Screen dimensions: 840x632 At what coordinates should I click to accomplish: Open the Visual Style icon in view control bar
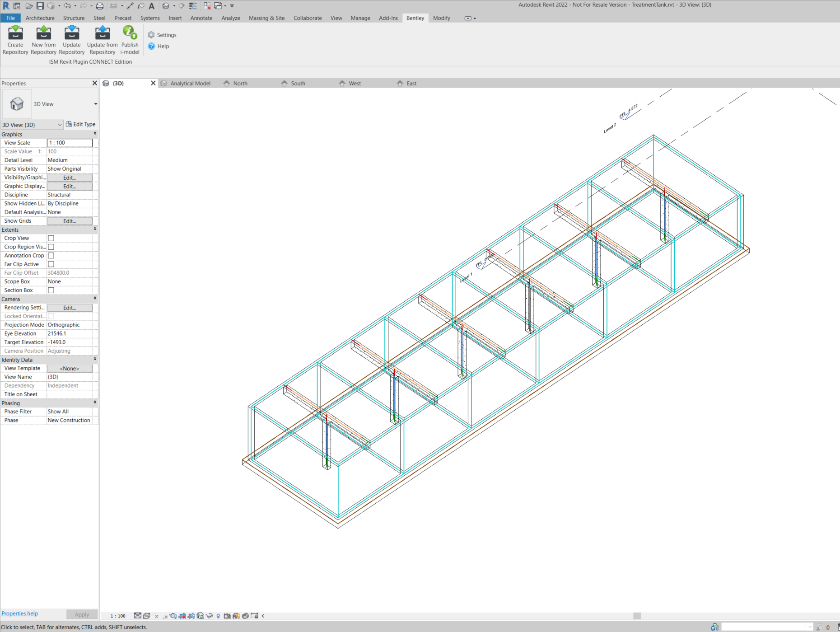[x=146, y=616]
